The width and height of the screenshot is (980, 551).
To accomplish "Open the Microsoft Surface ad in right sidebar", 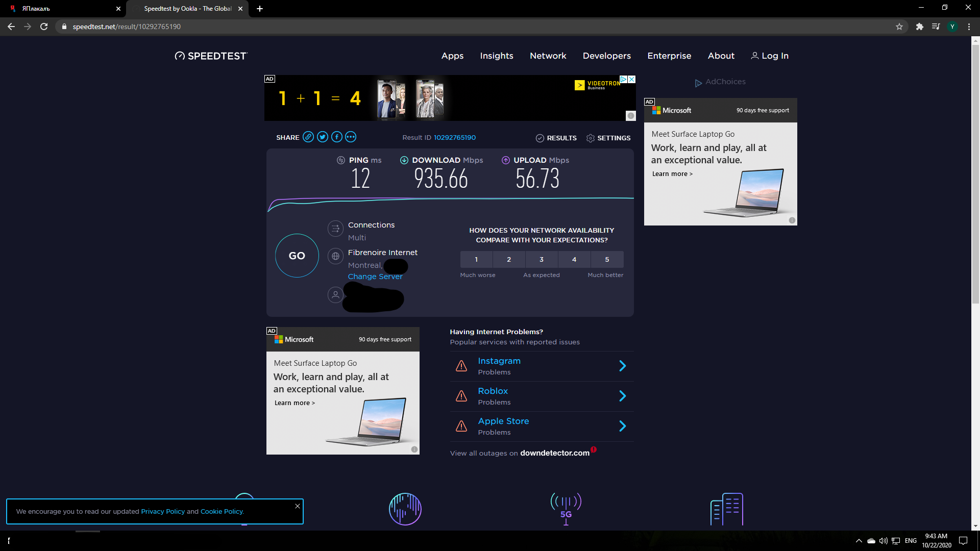I will pos(721,162).
